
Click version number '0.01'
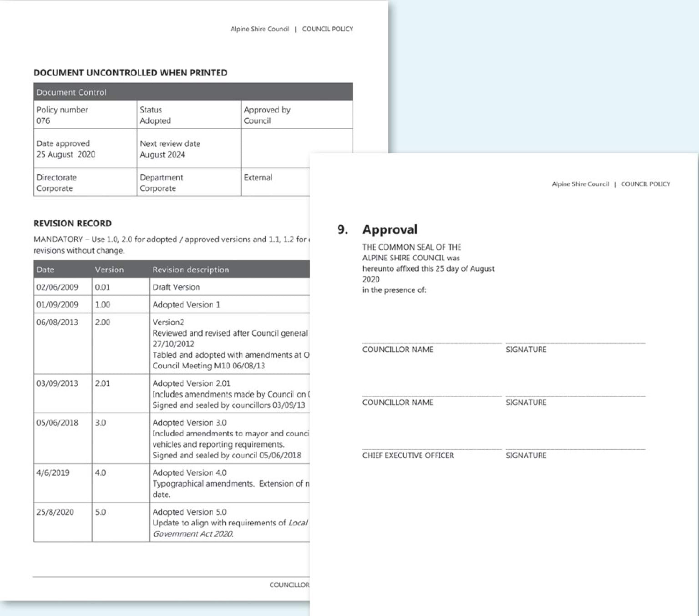coord(102,287)
